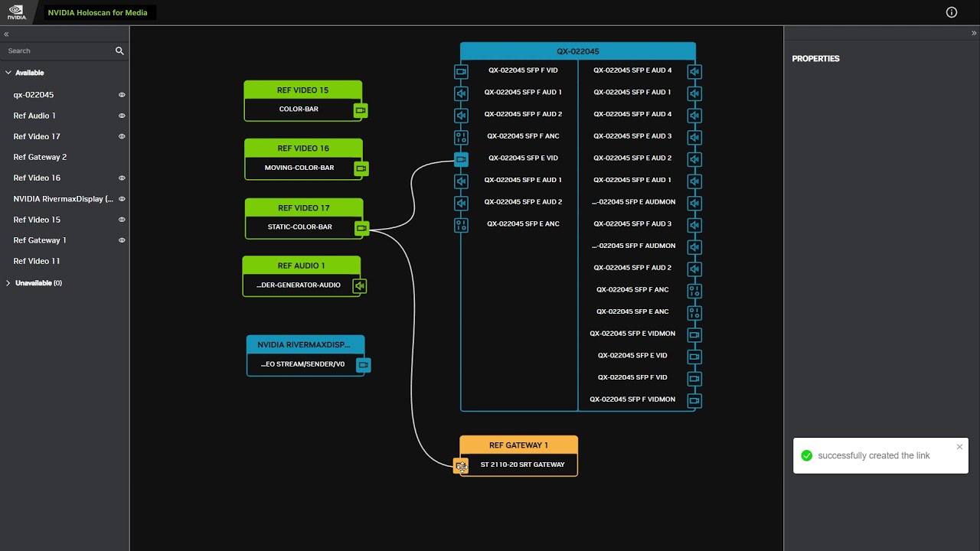
Task: Click the SFP F VID input port icon
Action: (x=461, y=71)
